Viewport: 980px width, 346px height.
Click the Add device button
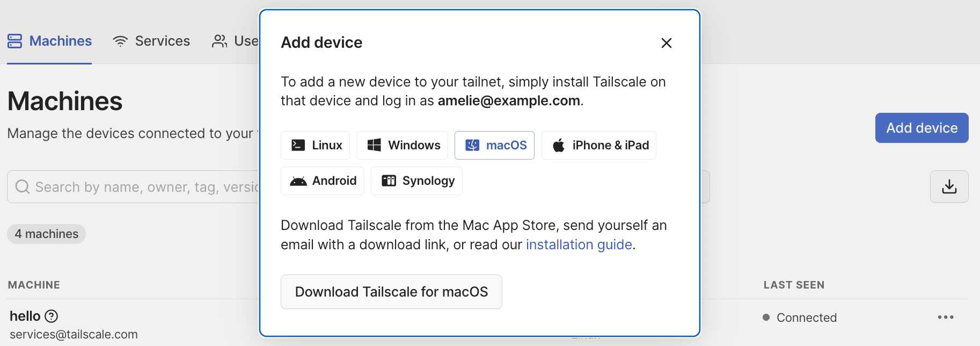tap(921, 128)
